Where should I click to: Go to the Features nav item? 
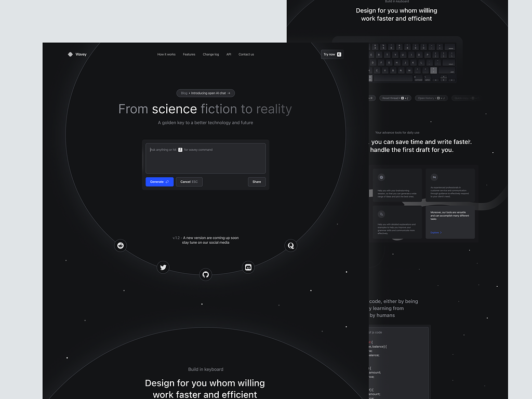click(189, 54)
